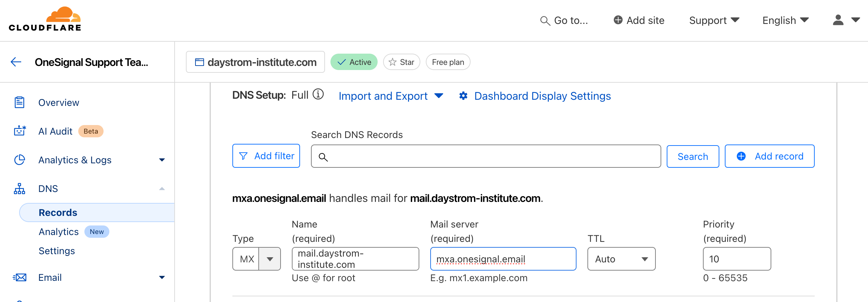Click the Star button

[402, 62]
